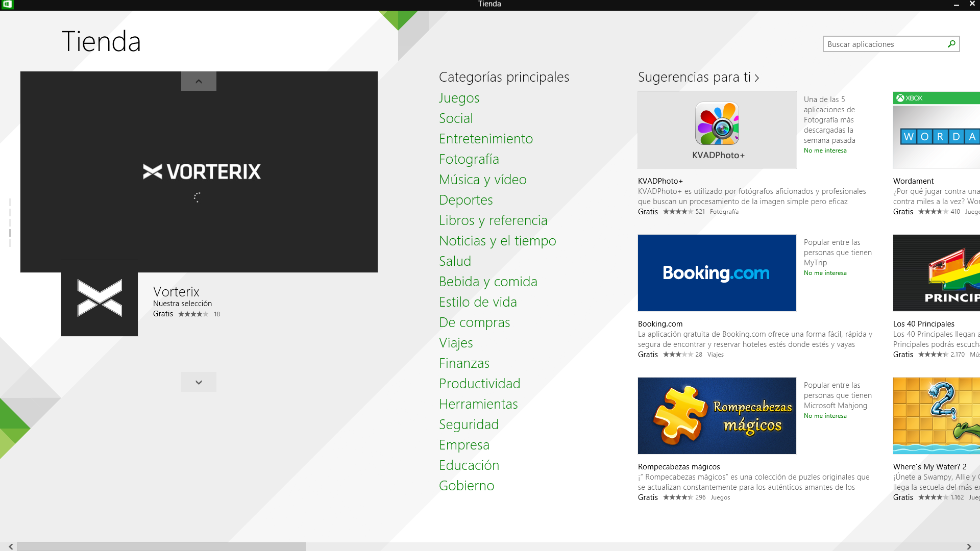Open the Empresa category
The height and width of the screenshot is (551, 980).
(x=464, y=445)
